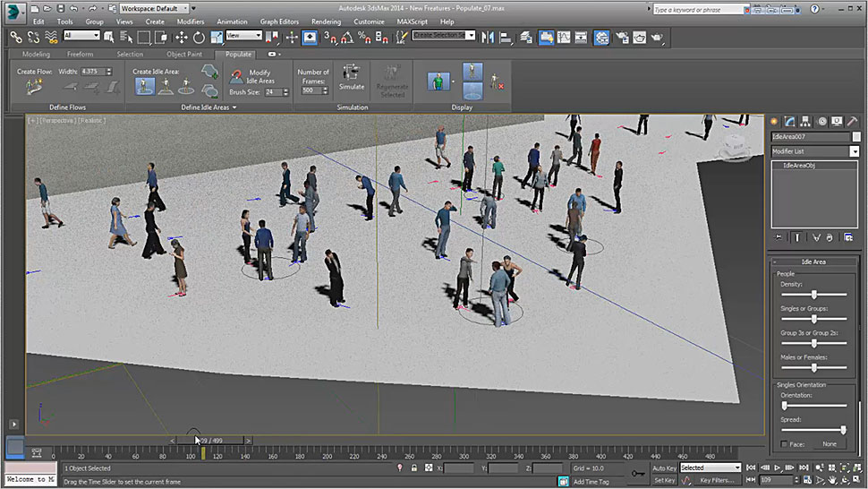
Task: Select the Rotate tool in main toolbar
Action: [x=199, y=37]
